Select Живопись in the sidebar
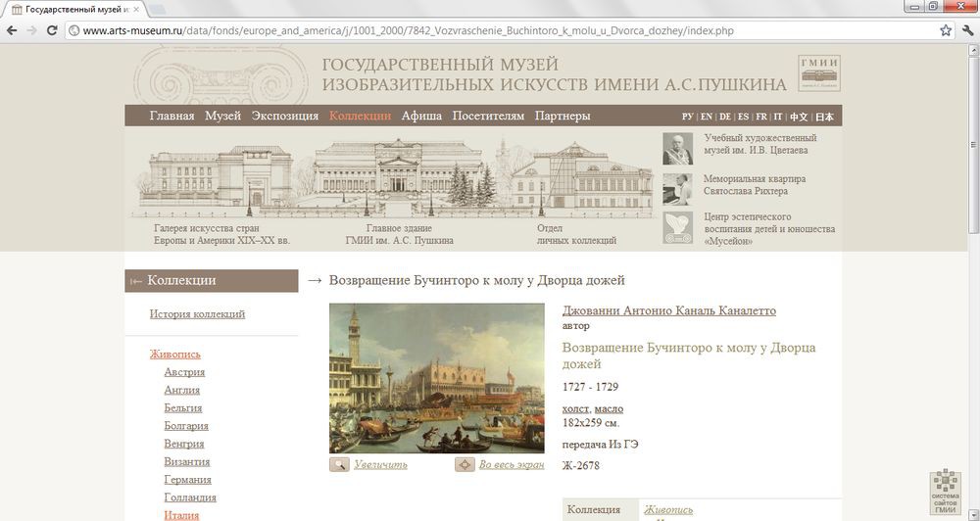This screenshot has height=521, width=980. pos(175,355)
